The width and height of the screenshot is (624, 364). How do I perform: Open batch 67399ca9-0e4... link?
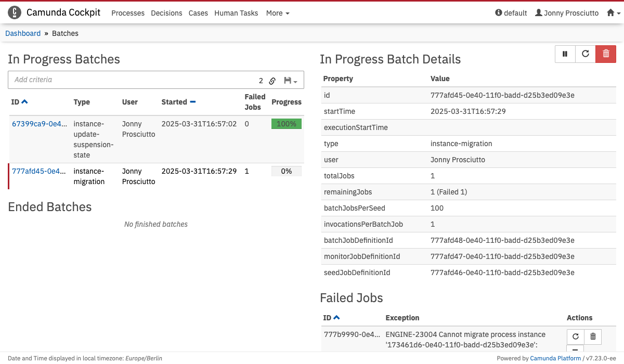pos(40,124)
